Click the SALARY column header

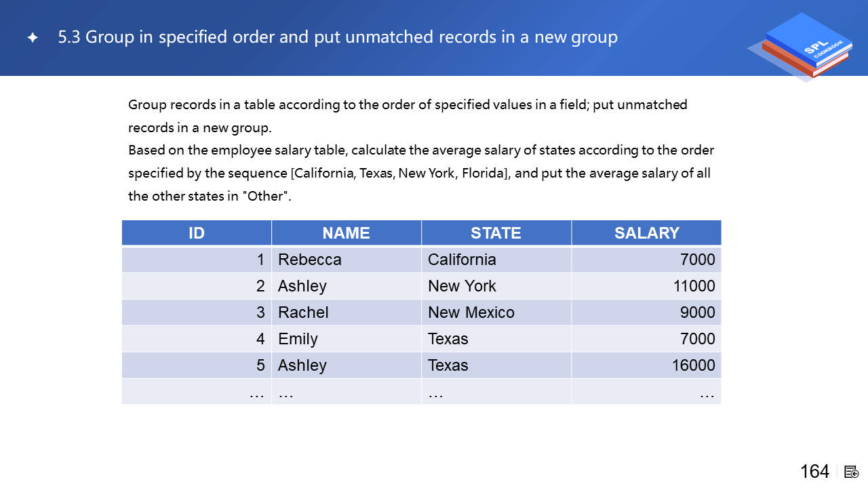coord(646,233)
